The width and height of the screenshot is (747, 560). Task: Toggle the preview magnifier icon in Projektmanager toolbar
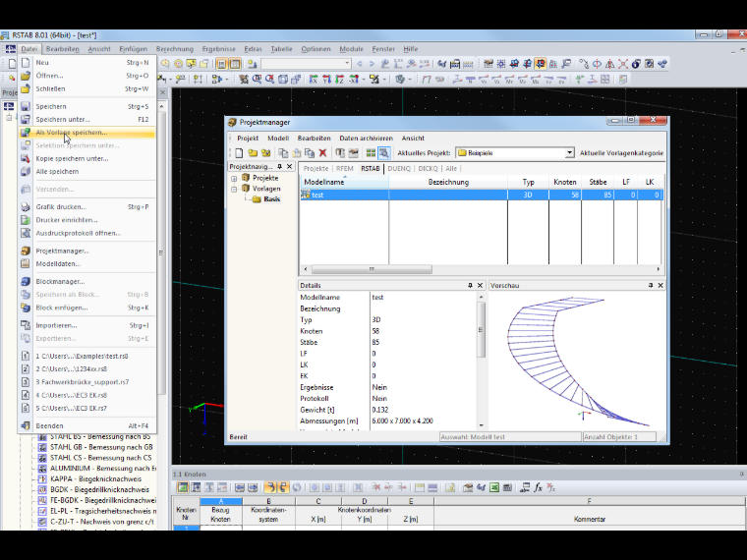pyautogui.click(x=384, y=153)
